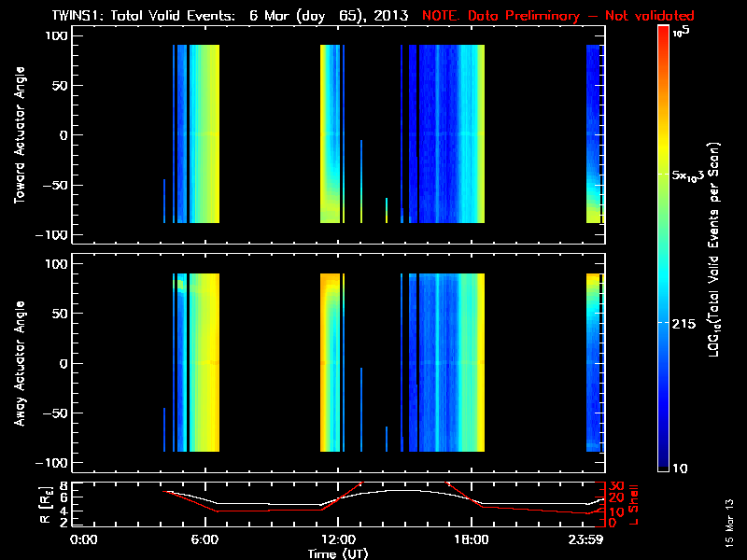747x560 pixels.
Task: Click the red 'Data Preliminary' note text
Action: tap(558, 16)
